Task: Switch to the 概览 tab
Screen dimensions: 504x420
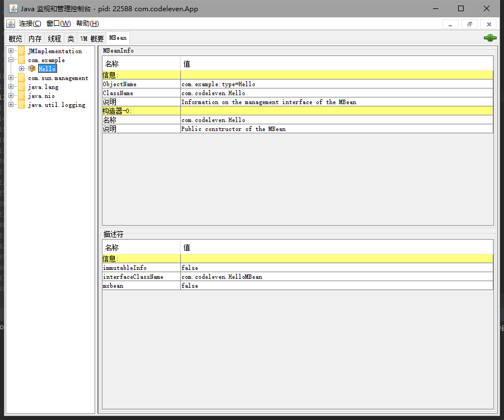Action: pyautogui.click(x=16, y=39)
